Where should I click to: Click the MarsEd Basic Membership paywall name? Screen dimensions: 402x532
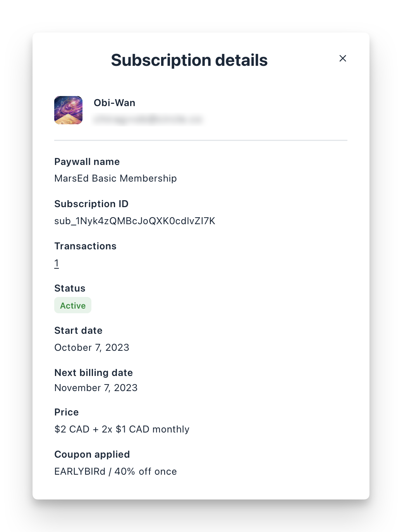pos(115,178)
